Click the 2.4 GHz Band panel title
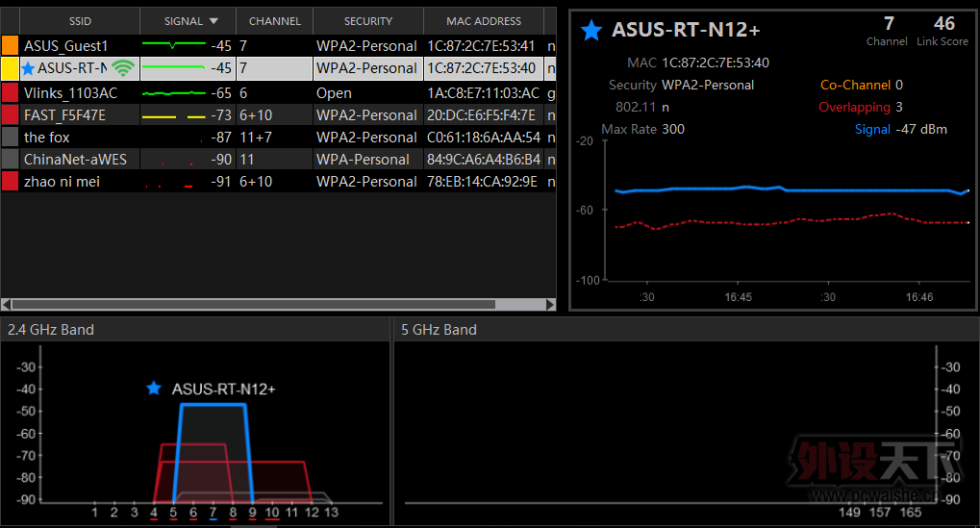Image resolution: width=980 pixels, height=528 pixels. [x=51, y=330]
